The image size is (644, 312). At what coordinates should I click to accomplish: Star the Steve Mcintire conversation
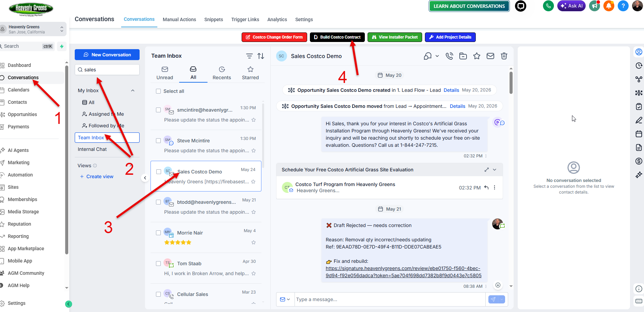pos(254,151)
